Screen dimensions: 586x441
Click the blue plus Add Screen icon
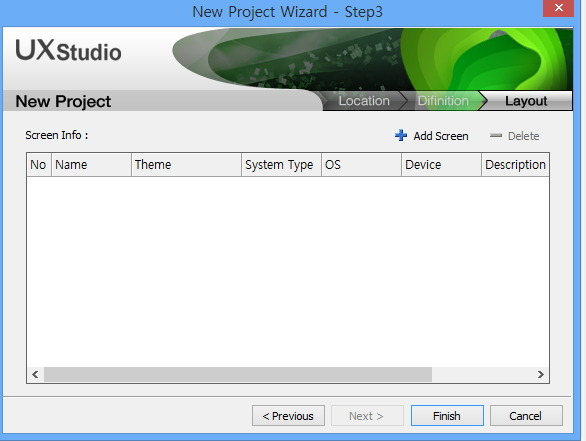(401, 135)
